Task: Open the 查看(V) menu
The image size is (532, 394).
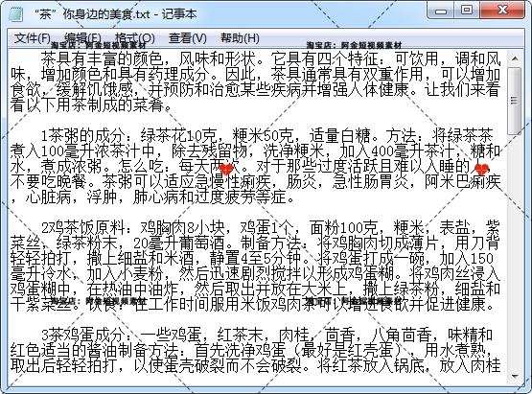Action: point(188,38)
